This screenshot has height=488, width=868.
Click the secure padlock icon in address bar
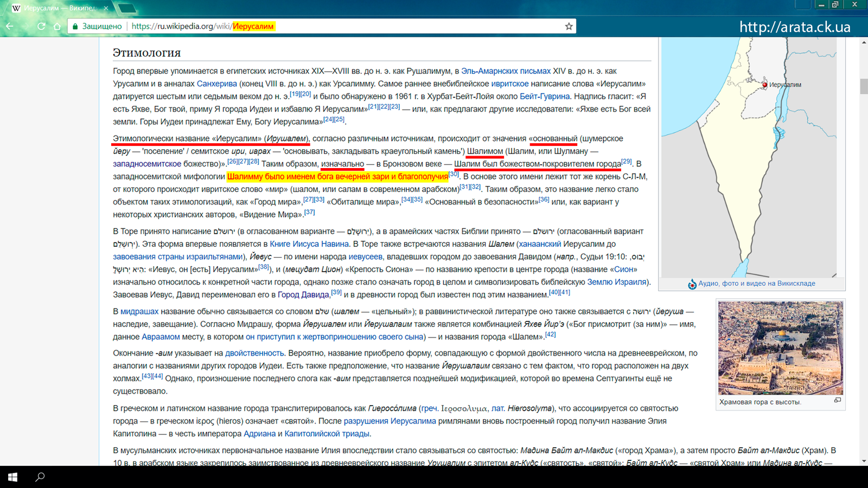point(75,26)
